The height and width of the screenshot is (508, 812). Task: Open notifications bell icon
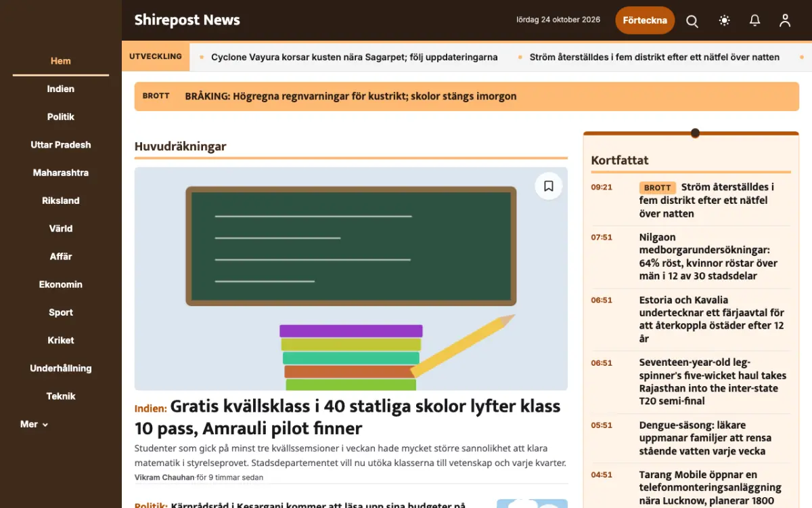755,21
